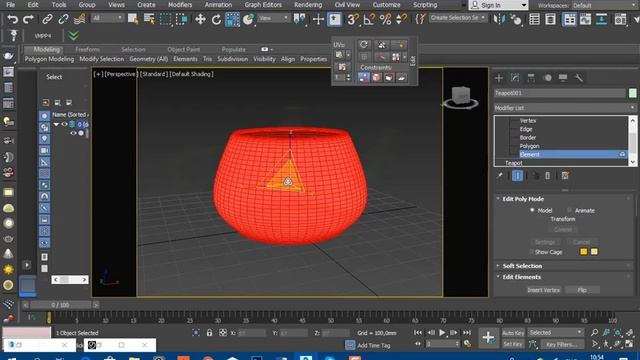Click the Mirror tool icon

click(499, 19)
